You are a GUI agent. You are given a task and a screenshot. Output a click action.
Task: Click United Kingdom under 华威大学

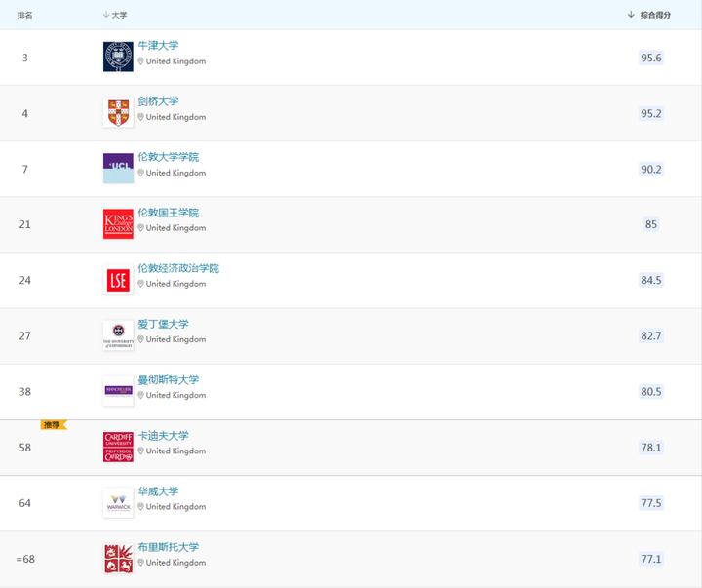click(175, 507)
